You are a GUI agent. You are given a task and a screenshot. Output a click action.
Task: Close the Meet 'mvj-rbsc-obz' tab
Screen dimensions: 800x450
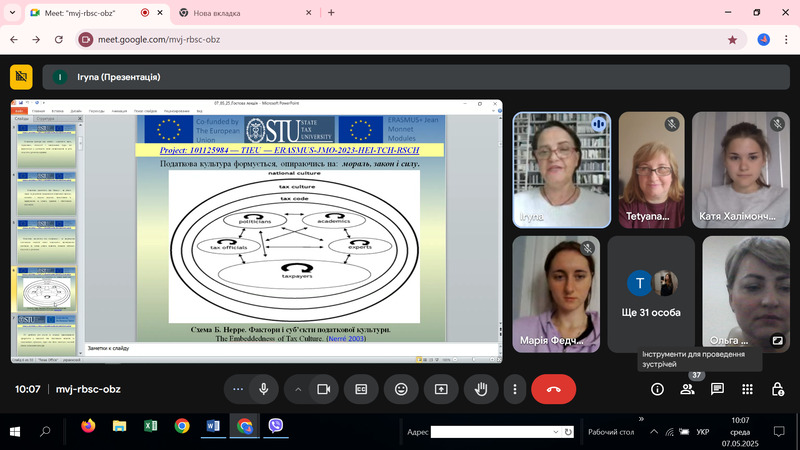(x=160, y=13)
